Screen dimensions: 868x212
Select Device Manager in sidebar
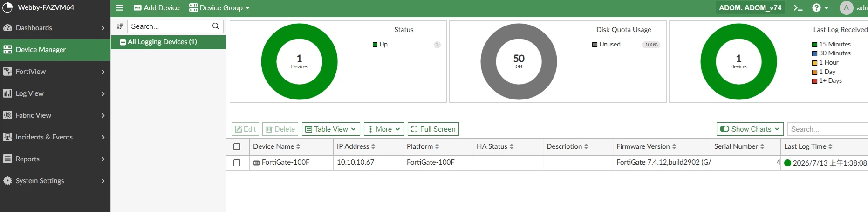pyautogui.click(x=55, y=50)
